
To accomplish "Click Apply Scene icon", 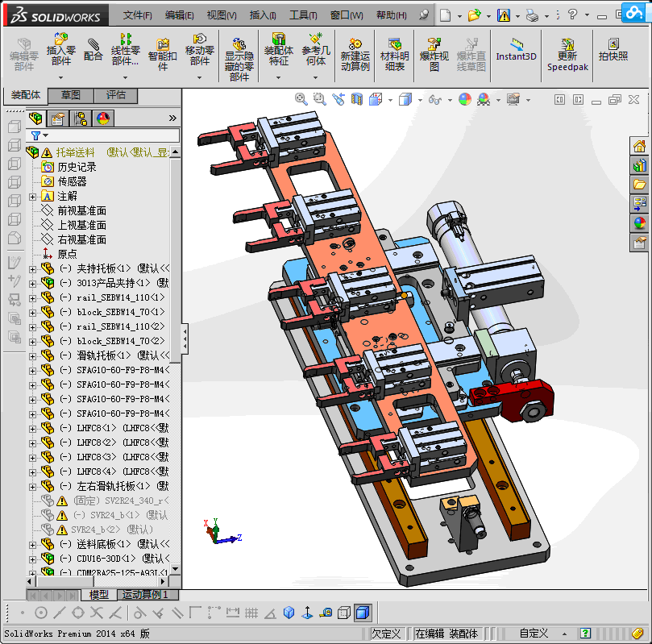I will click(x=484, y=99).
